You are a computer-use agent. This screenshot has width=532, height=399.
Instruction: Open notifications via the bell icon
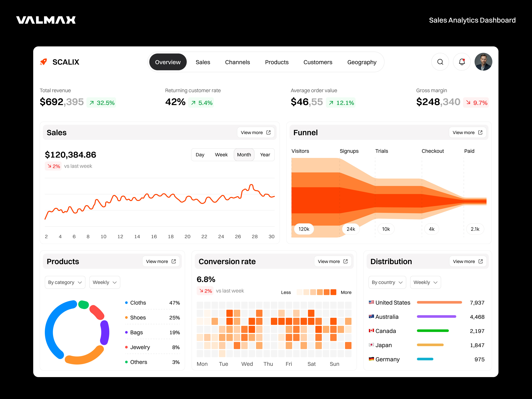(x=462, y=62)
